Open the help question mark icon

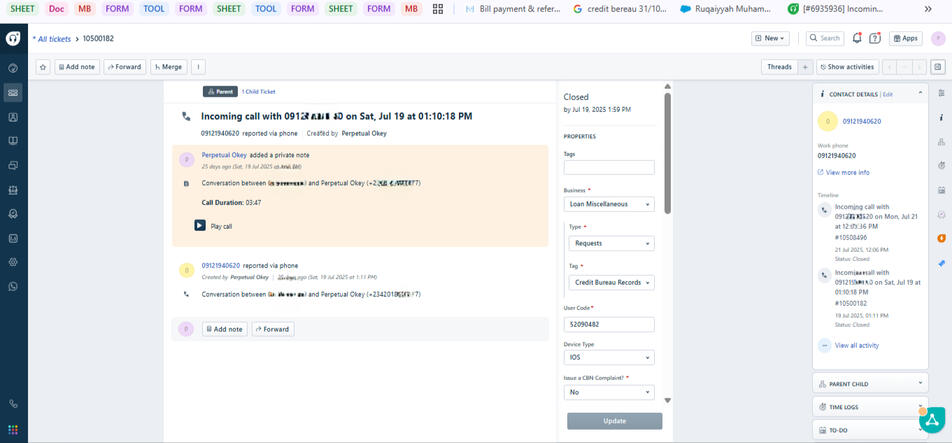875,38
